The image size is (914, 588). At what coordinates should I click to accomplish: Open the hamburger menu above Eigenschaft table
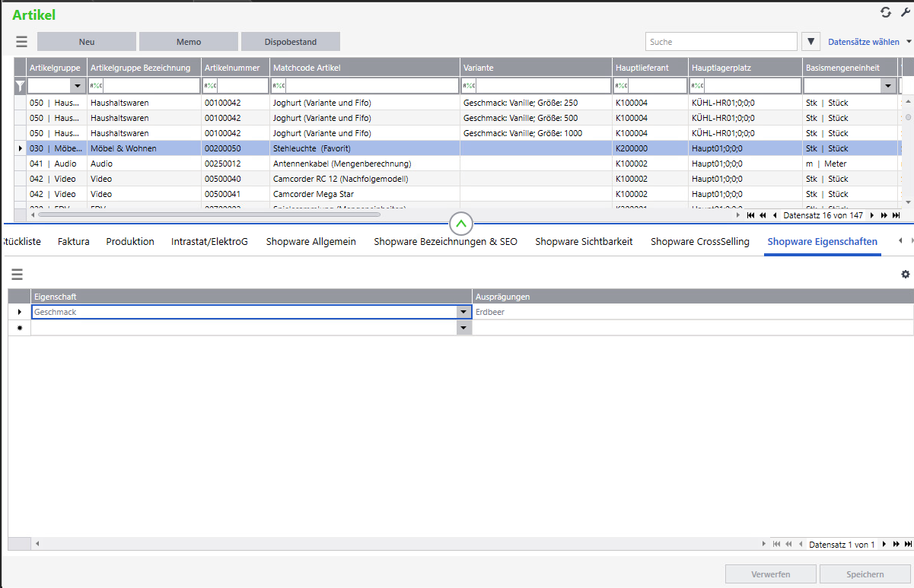[x=17, y=275]
